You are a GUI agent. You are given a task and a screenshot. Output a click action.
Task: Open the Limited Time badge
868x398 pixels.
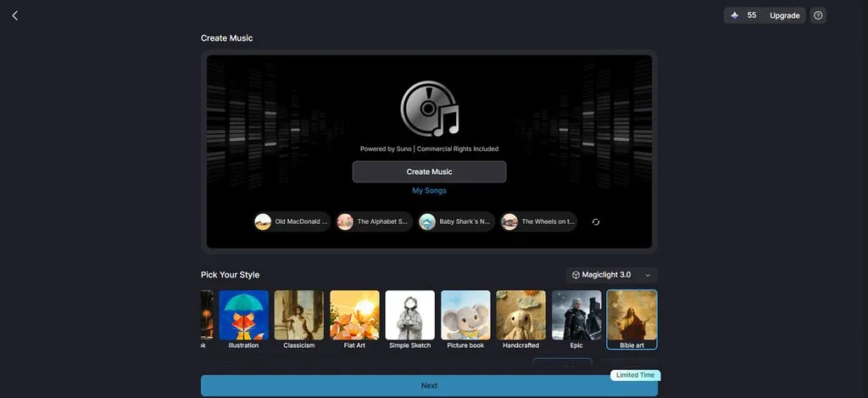(635, 375)
